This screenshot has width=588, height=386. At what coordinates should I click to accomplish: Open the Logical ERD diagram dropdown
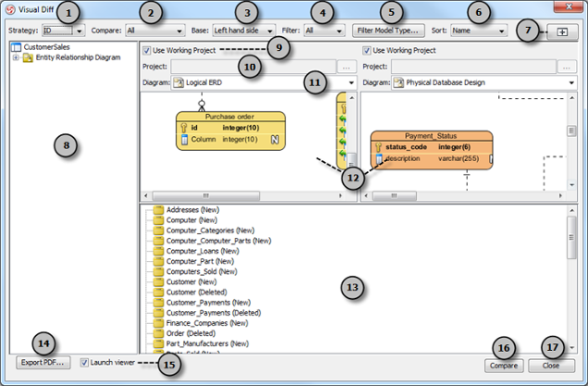263,82
